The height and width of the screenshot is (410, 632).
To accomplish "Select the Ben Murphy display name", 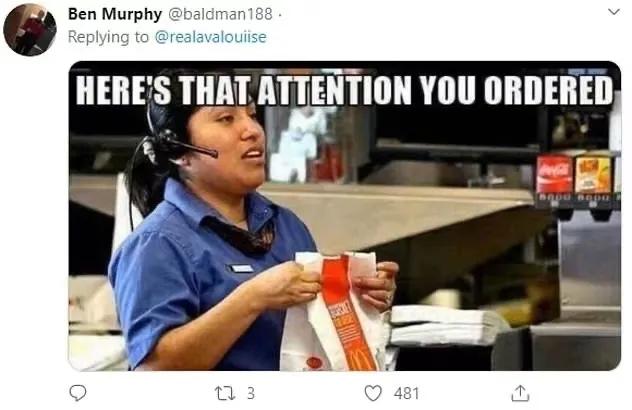I will point(115,14).
